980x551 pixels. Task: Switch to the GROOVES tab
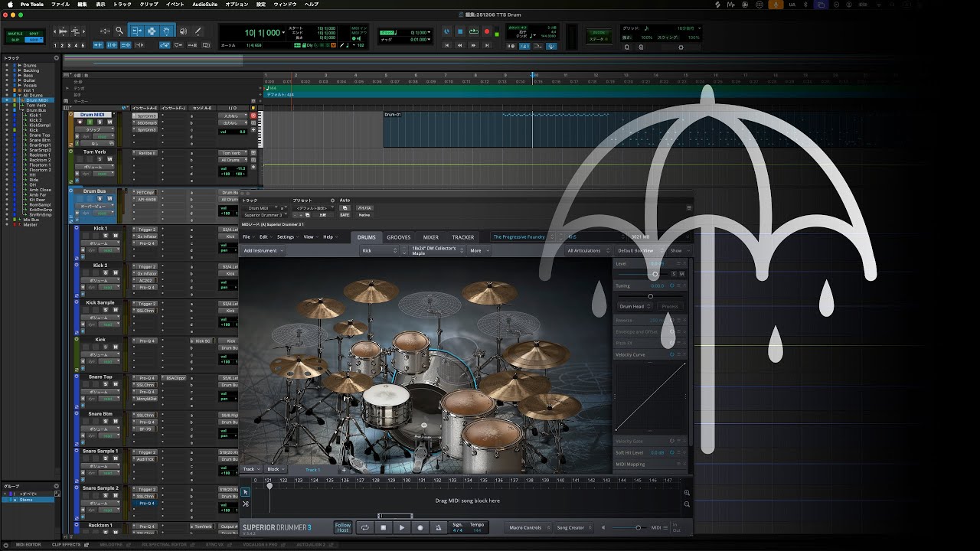click(x=398, y=237)
